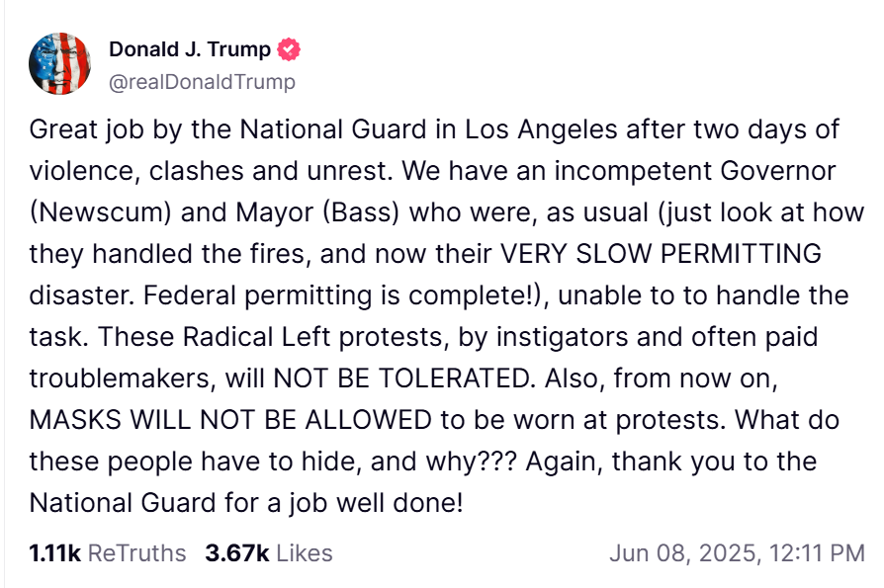The image size is (884, 588).
Task: Click the words "VERY SLOW PERMITTING"
Action: 662,253
